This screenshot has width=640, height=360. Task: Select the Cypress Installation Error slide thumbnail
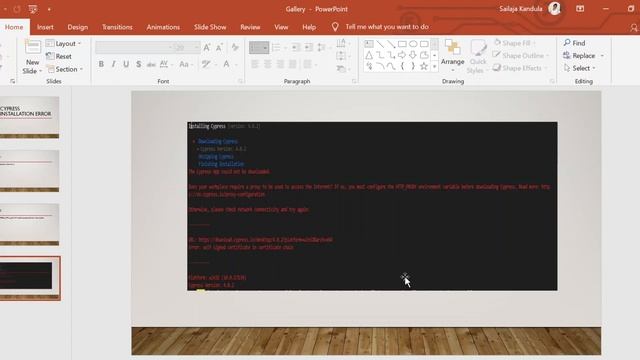pos(29,118)
